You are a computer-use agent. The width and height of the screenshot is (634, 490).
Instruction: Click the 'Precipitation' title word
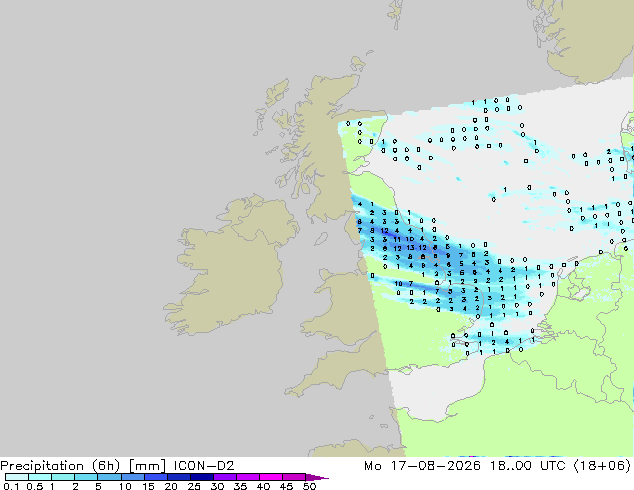42,466
